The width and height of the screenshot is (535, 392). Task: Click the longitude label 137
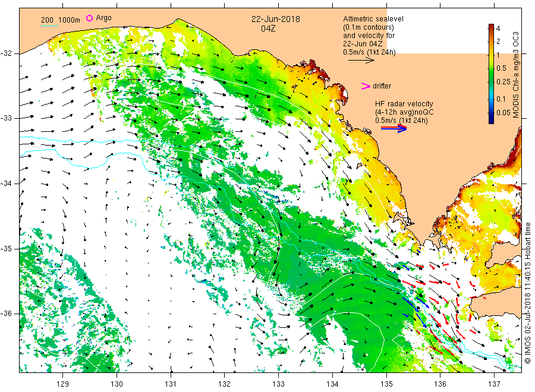tap(494, 384)
